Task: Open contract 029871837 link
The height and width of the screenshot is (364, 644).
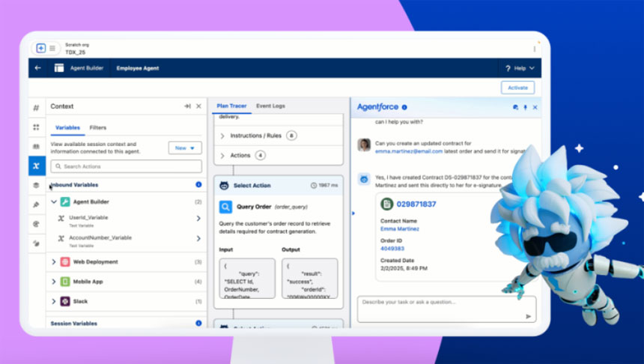Action: click(416, 204)
